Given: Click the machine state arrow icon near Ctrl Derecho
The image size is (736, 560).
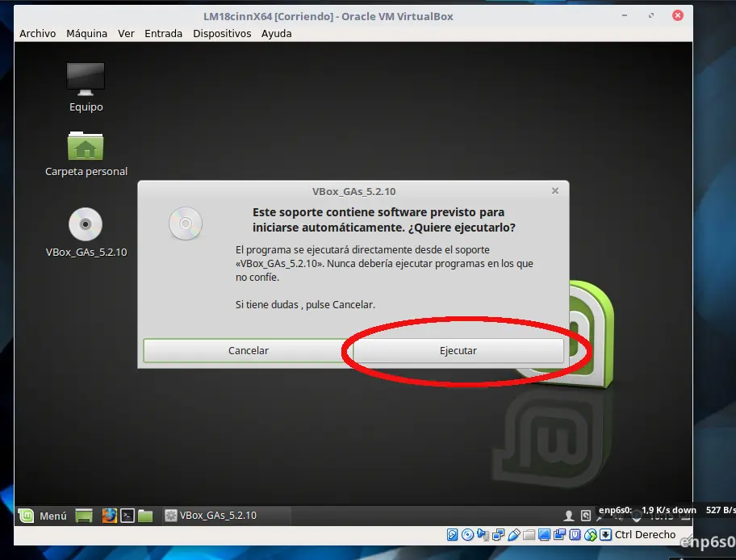Looking at the screenshot, I should click(x=604, y=535).
